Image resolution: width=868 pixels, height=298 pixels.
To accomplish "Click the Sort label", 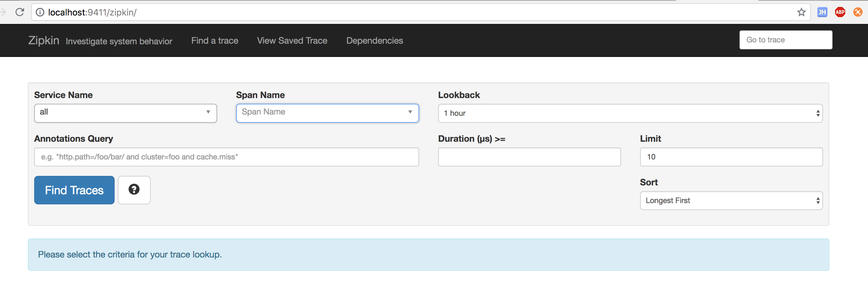I will click(x=649, y=183).
